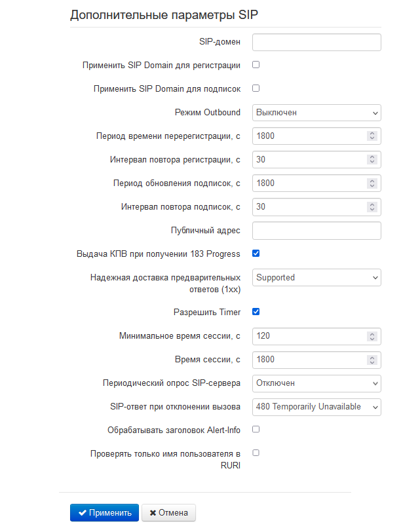Open Периодический опрос SIP-сервера dropdown
The height and width of the screenshot is (532, 401).
click(316, 383)
